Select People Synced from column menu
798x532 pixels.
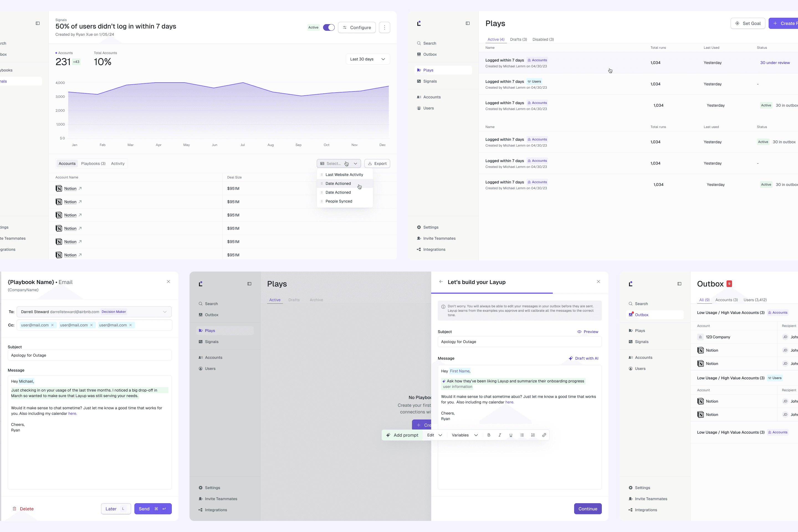click(x=339, y=201)
